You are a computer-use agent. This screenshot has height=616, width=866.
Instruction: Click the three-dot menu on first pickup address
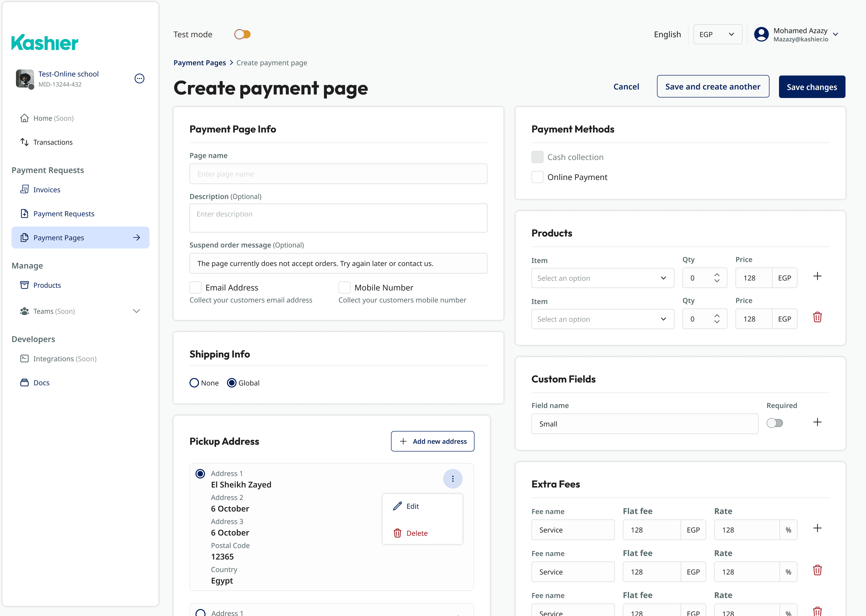[x=452, y=479]
